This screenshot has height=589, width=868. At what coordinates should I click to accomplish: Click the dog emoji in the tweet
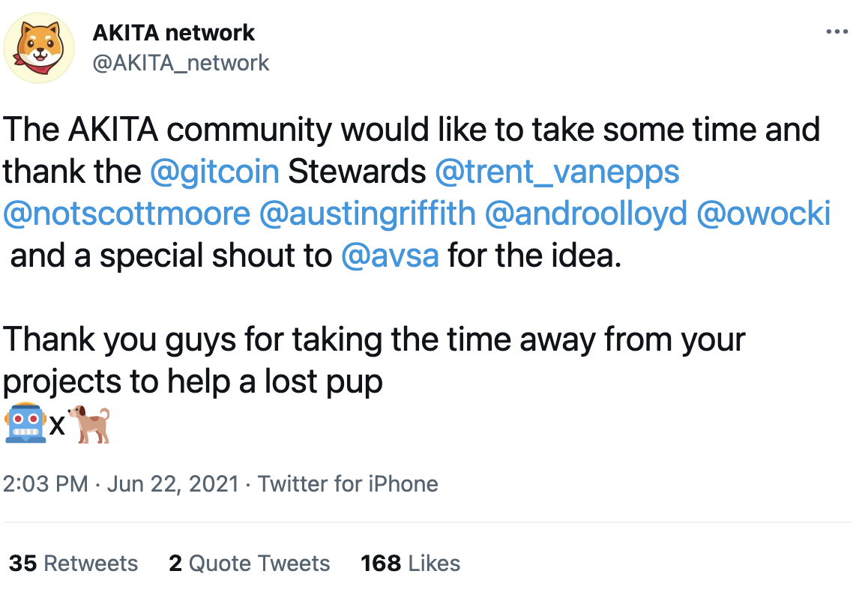[90, 424]
